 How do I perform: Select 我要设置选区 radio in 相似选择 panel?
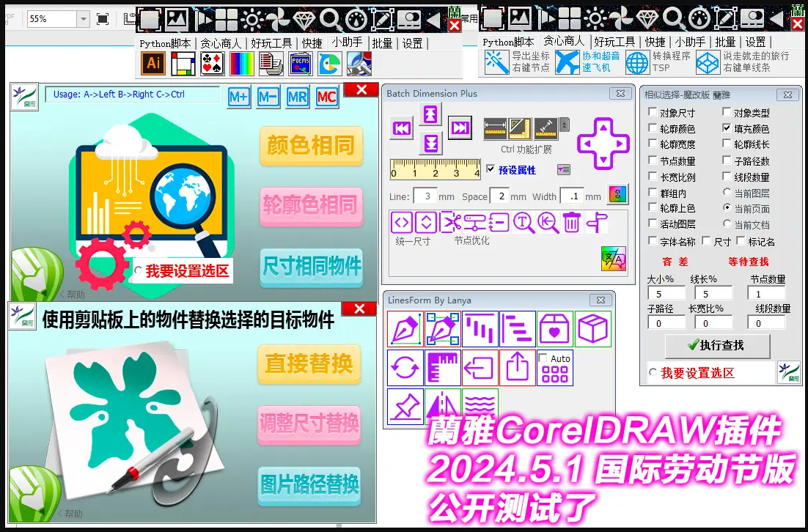[653, 372]
